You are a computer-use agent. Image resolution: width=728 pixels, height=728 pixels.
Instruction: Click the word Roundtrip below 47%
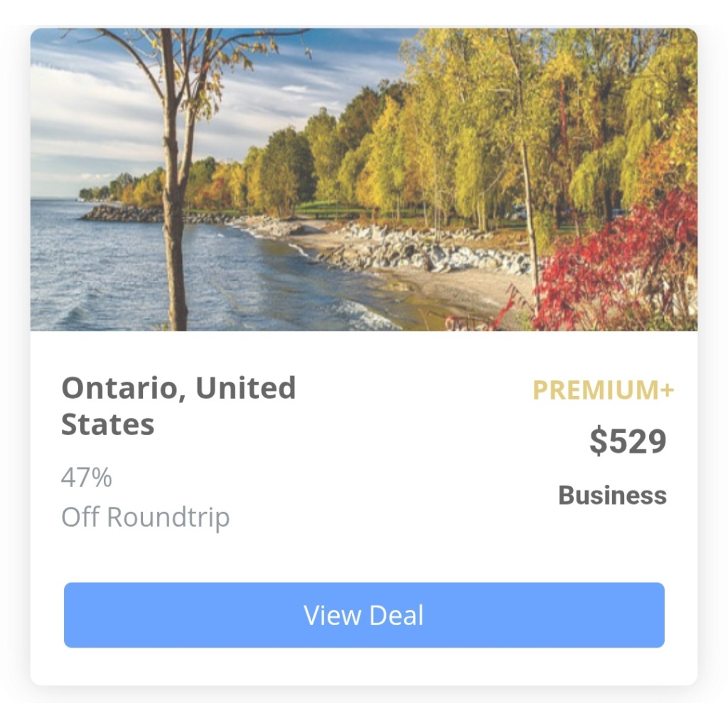[x=168, y=518]
